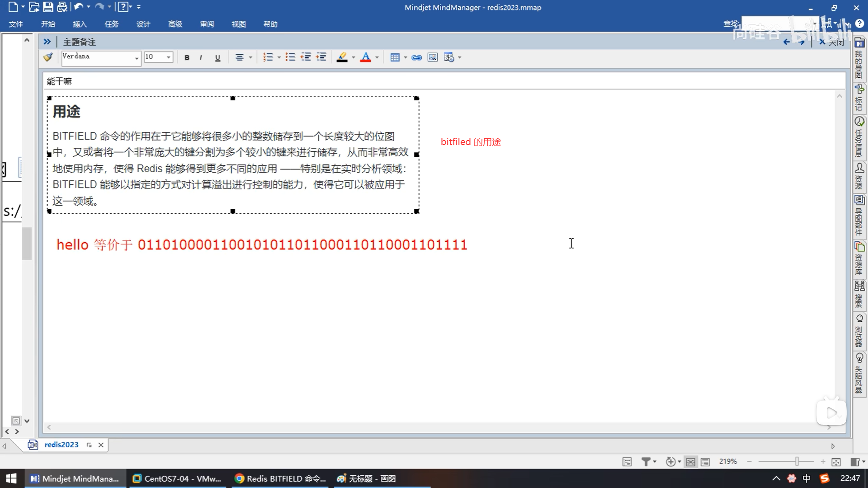Click the fit map icon in status bar
The image size is (868, 488).
pos(836,462)
